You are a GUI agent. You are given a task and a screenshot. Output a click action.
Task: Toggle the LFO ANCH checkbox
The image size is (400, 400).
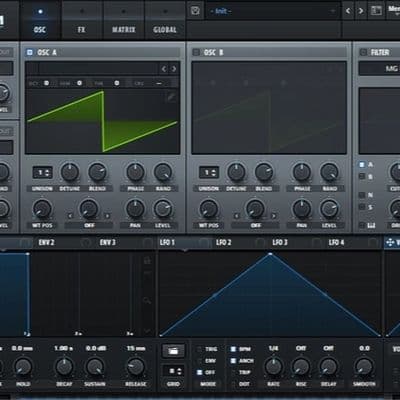point(233,361)
